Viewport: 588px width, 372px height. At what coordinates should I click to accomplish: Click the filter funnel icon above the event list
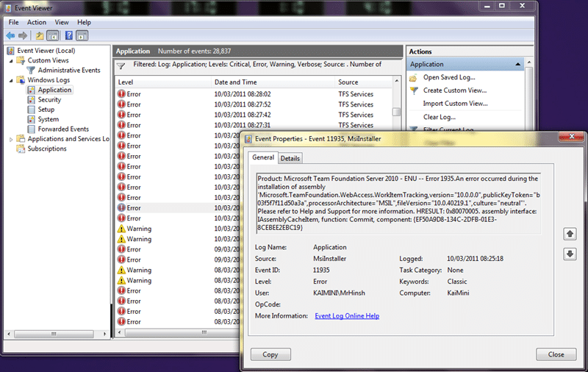[x=121, y=66]
